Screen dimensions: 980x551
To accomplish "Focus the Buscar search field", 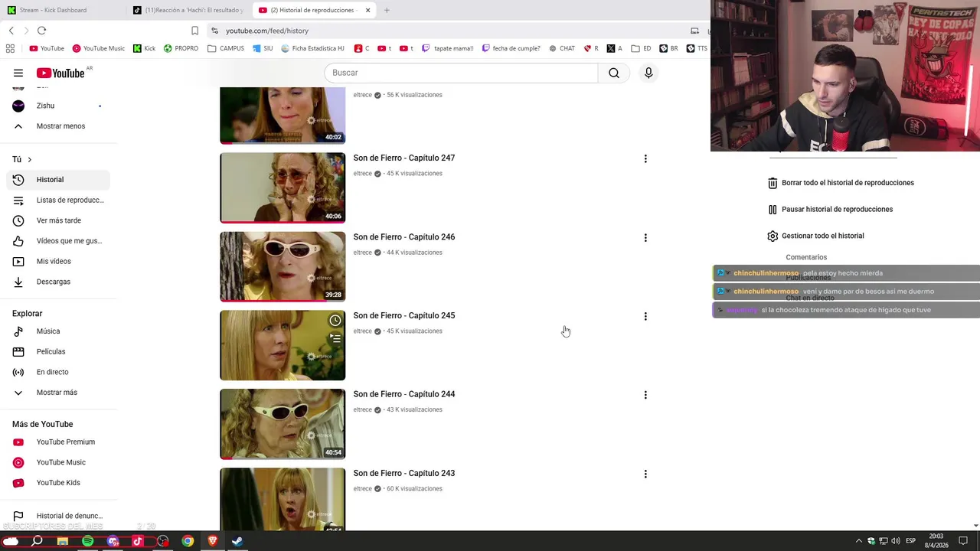I will click(461, 73).
